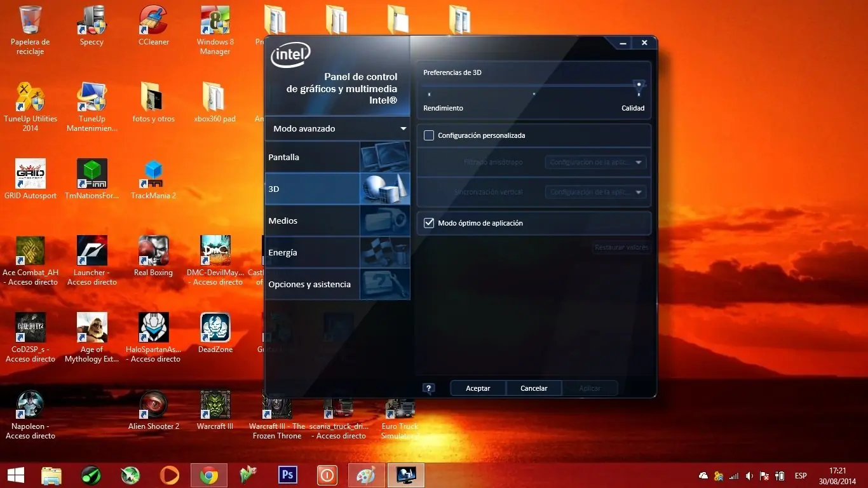Switch to the Pantalla section
The width and height of the screenshot is (868, 488).
(x=337, y=157)
